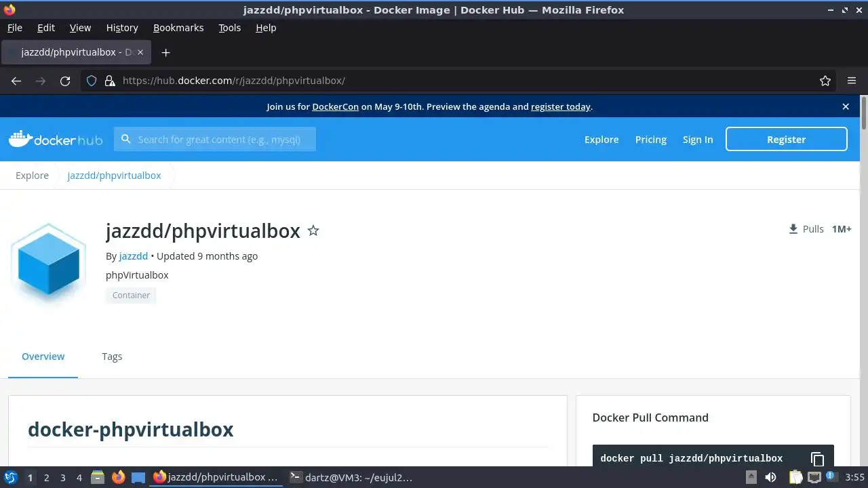Launch Firefox from the taskbar launcher
The height and width of the screenshot is (488, 868).
[x=118, y=478]
